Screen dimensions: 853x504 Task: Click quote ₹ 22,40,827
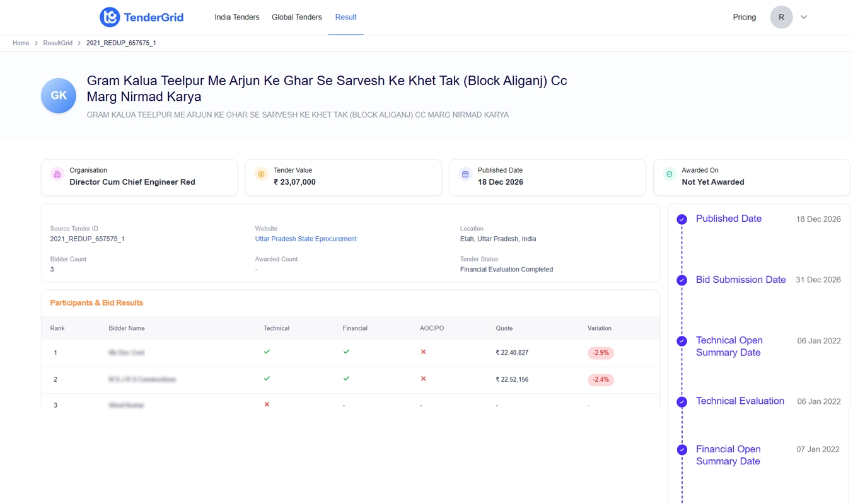click(x=512, y=353)
